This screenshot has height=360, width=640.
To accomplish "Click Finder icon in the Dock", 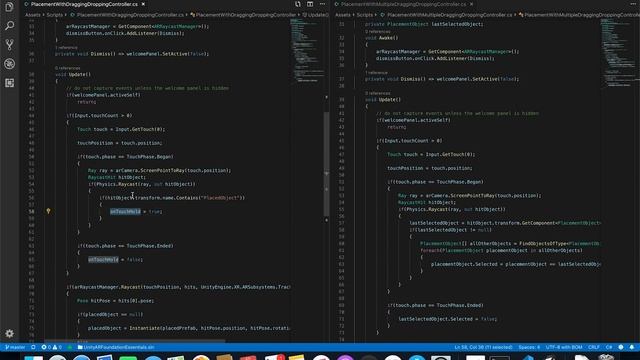I will tap(33, 358).
